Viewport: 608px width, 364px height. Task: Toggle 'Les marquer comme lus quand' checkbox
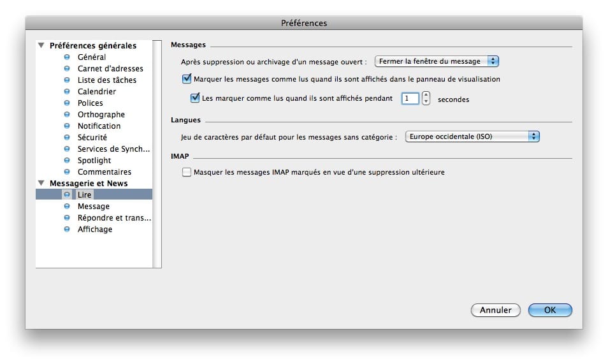click(x=194, y=98)
